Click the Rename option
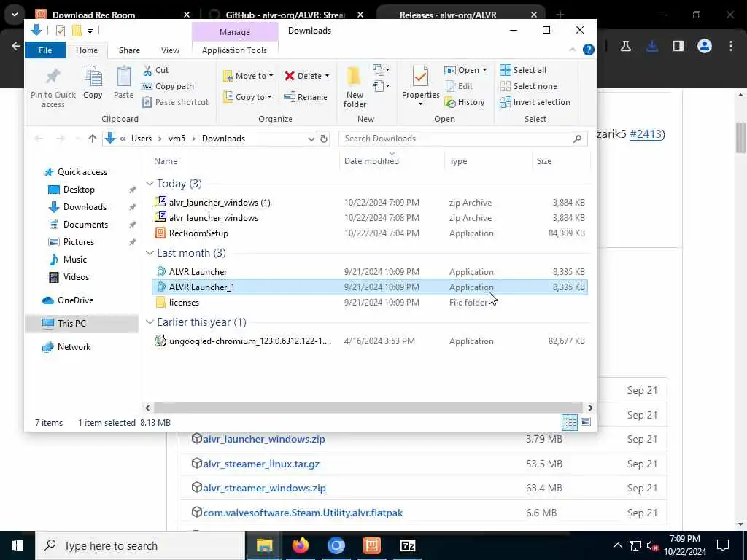This screenshot has width=747, height=560. pos(306,97)
